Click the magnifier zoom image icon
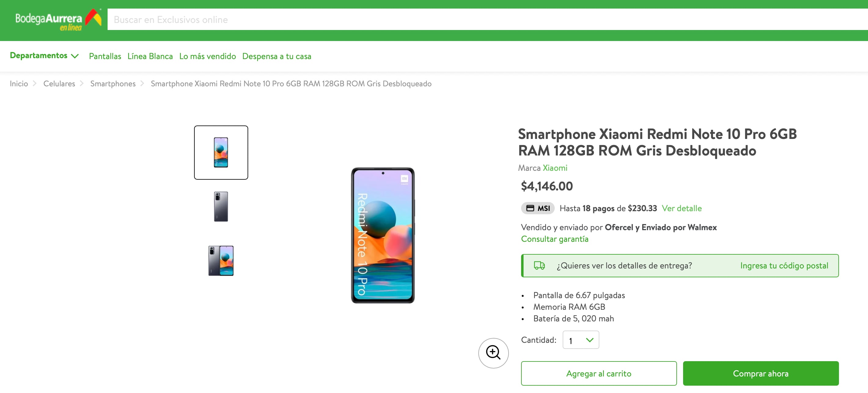This screenshot has height=393, width=868. coord(493,353)
